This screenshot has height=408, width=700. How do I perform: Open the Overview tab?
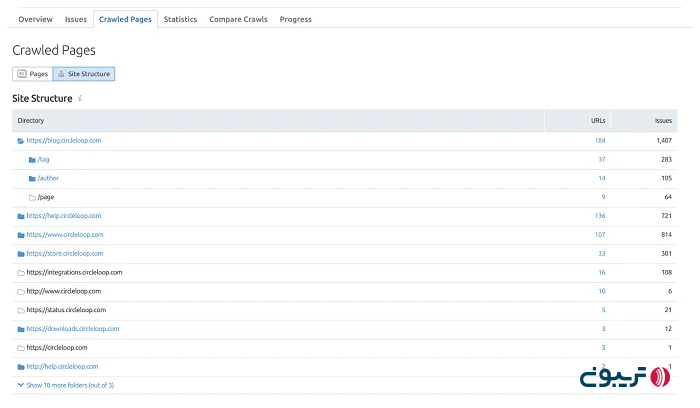[x=35, y=19]
